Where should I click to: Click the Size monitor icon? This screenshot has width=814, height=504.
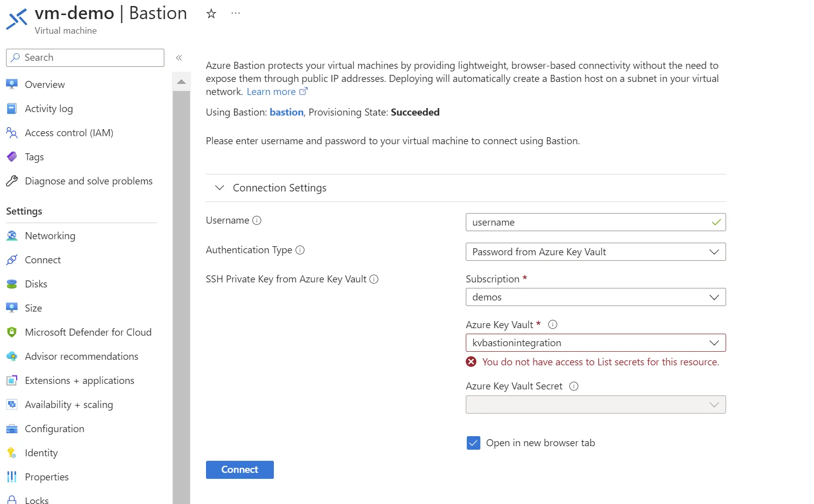point(12,308)
